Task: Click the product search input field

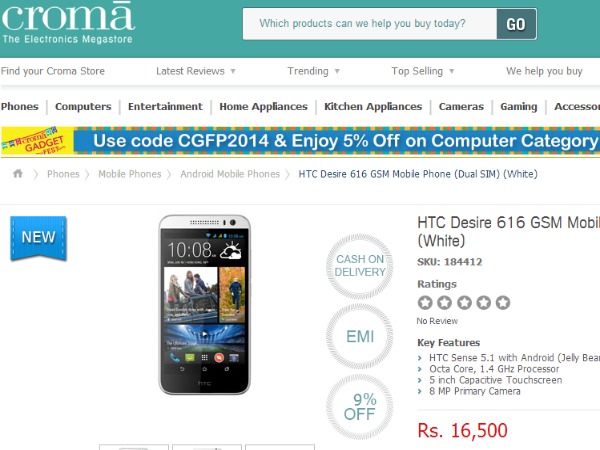Action: [x=370, y=24]
